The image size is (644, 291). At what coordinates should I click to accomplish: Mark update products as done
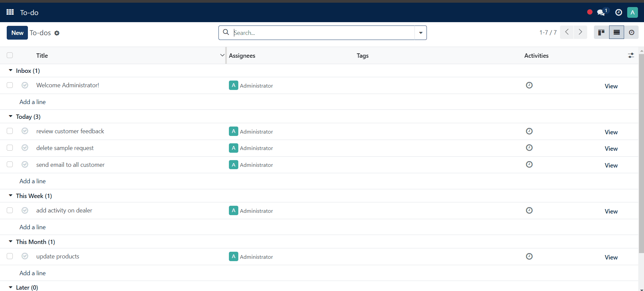(25, 256)
